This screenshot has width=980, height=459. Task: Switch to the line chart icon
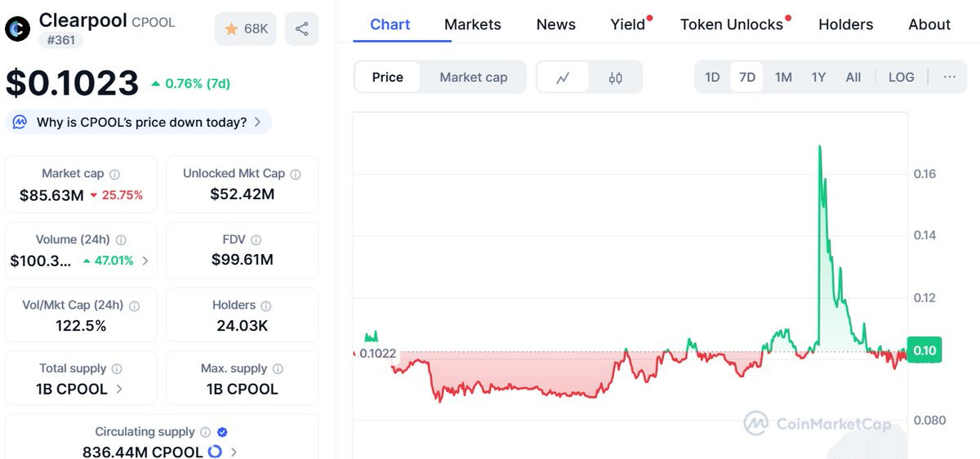pyautogui.click(x=563, y=78)
